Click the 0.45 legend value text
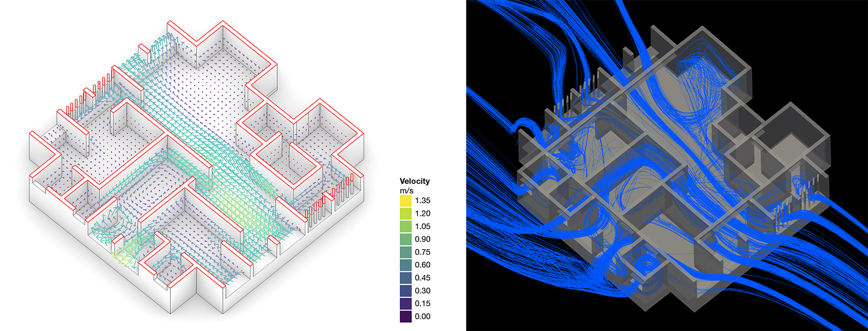The image size is (868, 331). pos(423,278)
